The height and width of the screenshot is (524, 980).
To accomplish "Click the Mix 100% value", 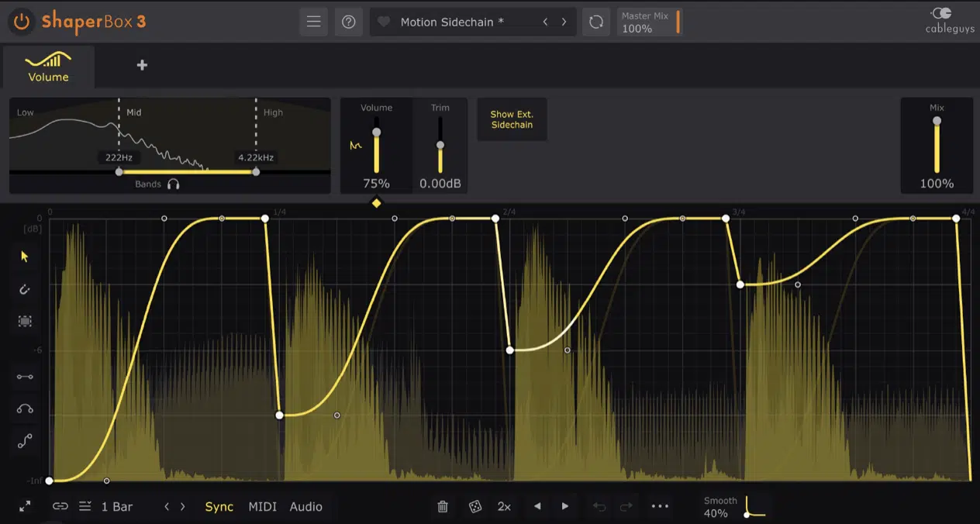I will pyautogui.click(x=937, y=184).
